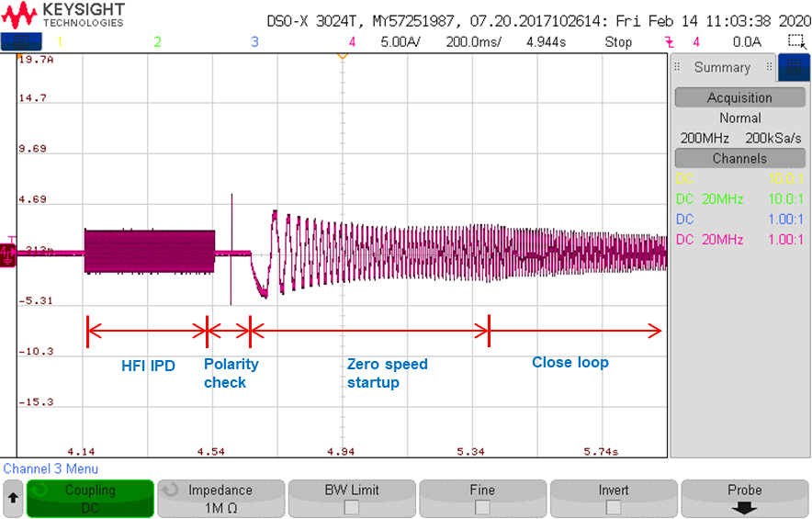Image resolution: width=812 pixels, height=519 pixels.
Task: Click the Acquisition header button
Action: (740, 97)
